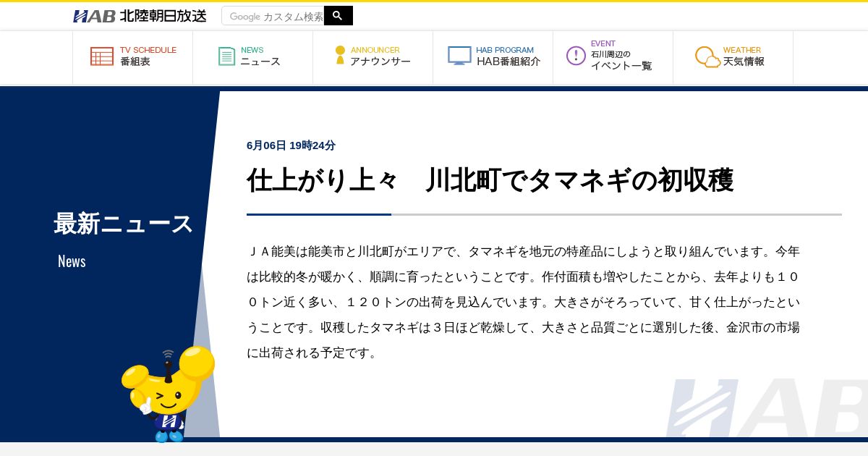Click the News subtitle in sidebar
This screenshot has width=868, height=456.
(72, 261)
